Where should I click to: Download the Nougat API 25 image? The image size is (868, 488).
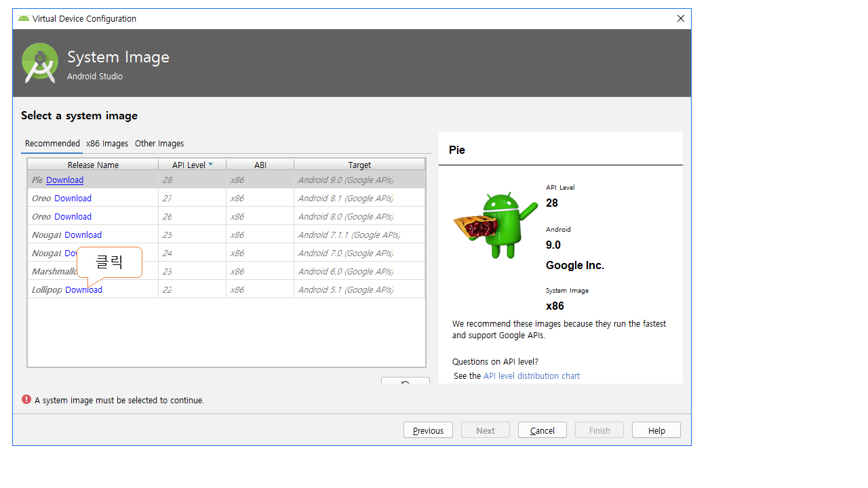point(83,235)
